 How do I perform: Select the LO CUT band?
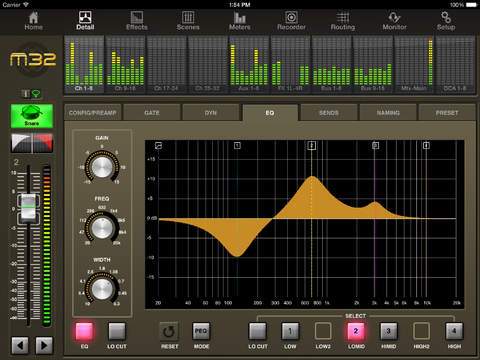258,332
